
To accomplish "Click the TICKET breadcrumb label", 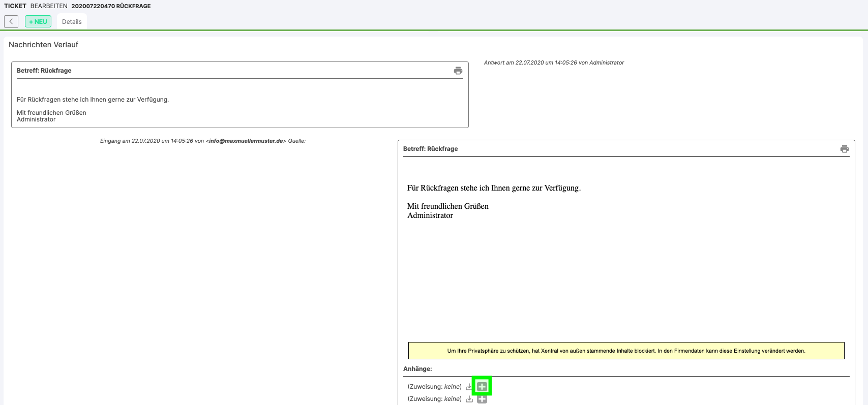I will point(15,6).
